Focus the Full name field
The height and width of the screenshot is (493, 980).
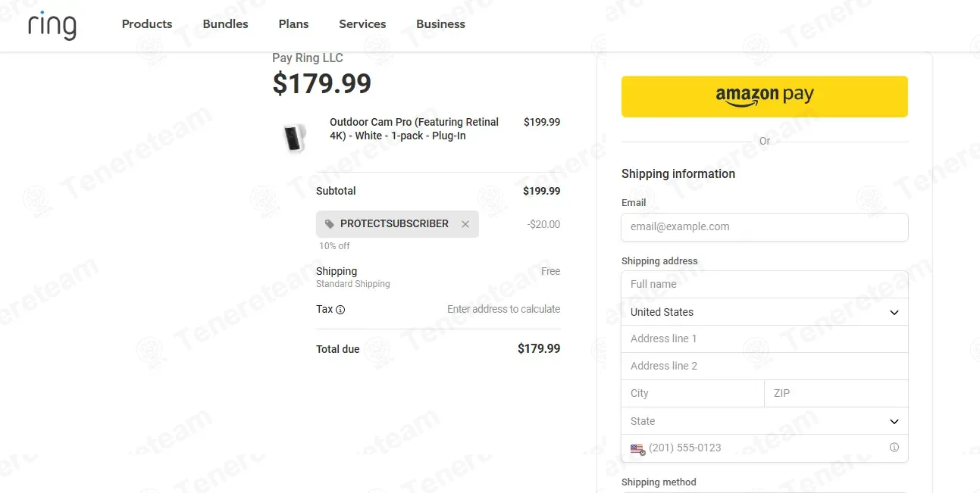(764, 285)
